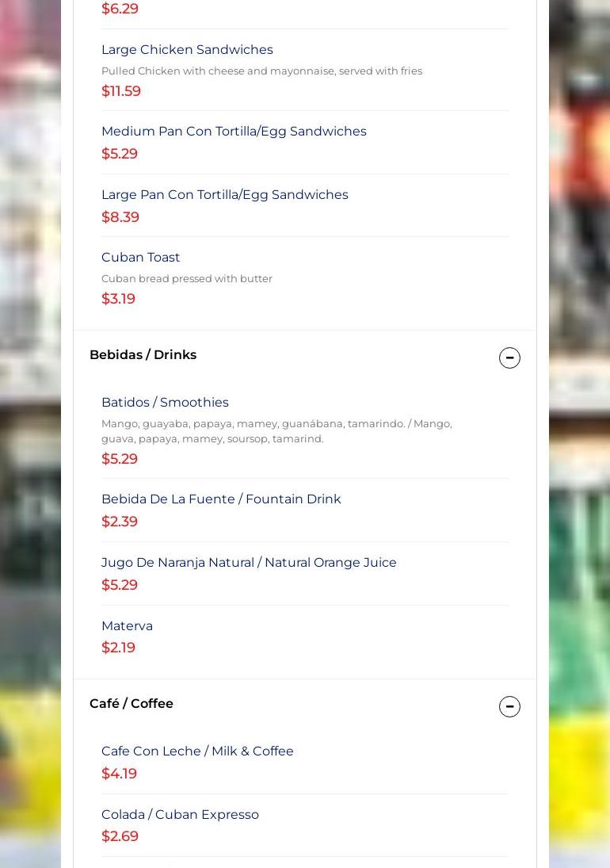Collapse the Café / Coffee section icon
610x868 pixels.
click(x=509, y=707)
